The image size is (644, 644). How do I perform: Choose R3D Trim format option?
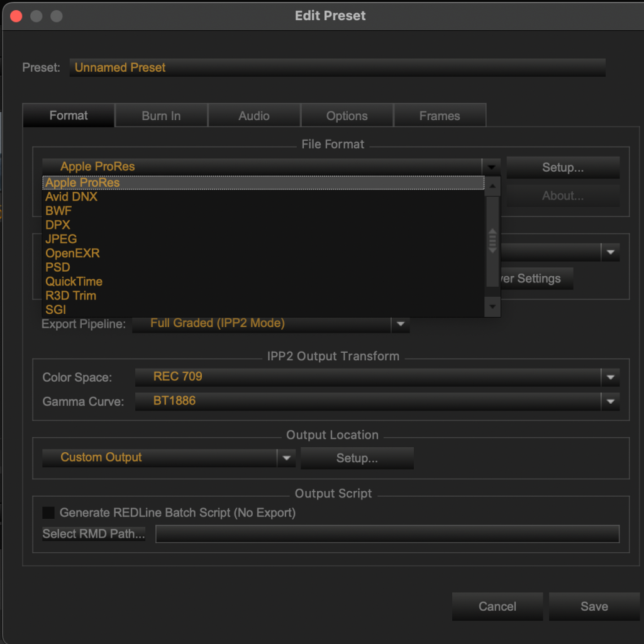point(264,296)
